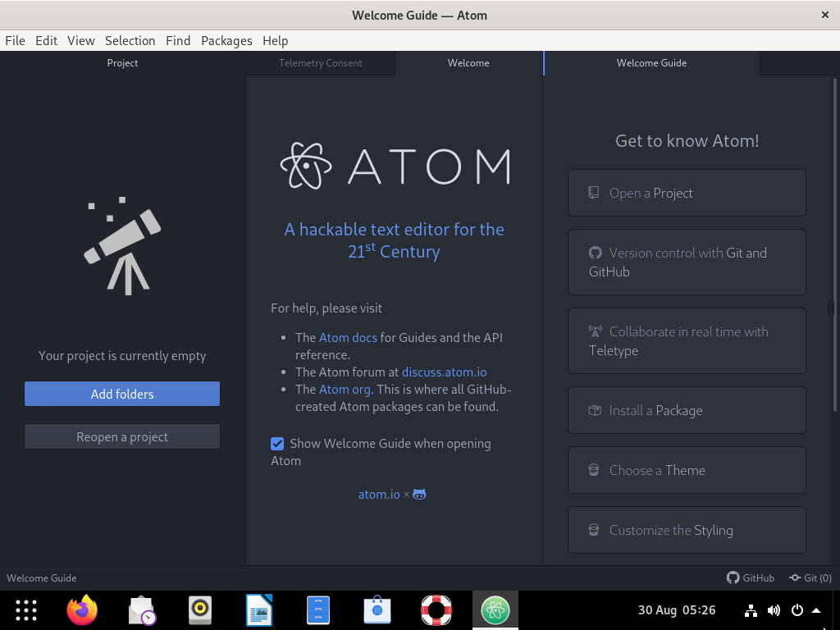Open LibreOffice Writer from the taskbar
Viewport: 840px width, 630px height.
[259, 610]
